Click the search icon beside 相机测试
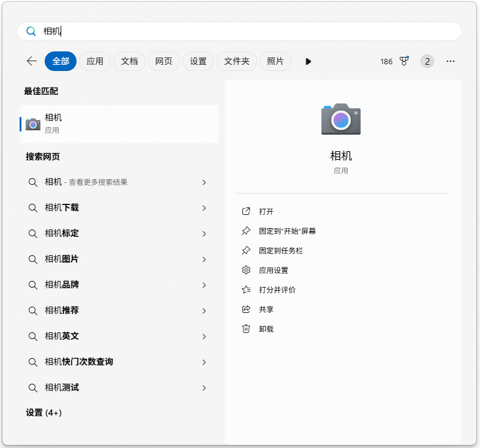Screen dimensions: 480x448 (x=33, y=388)
